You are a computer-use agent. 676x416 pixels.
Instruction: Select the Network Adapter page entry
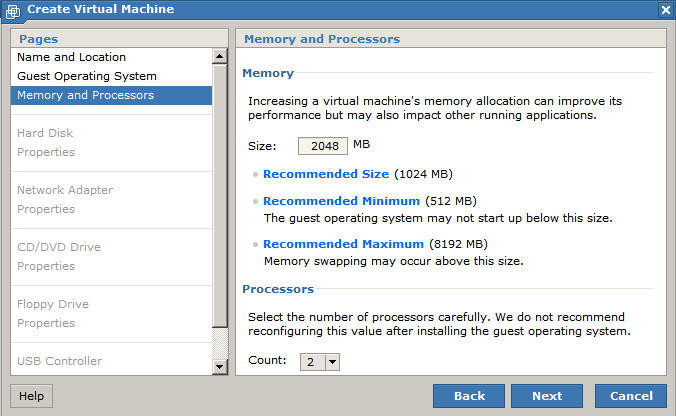tap(65, 190)
